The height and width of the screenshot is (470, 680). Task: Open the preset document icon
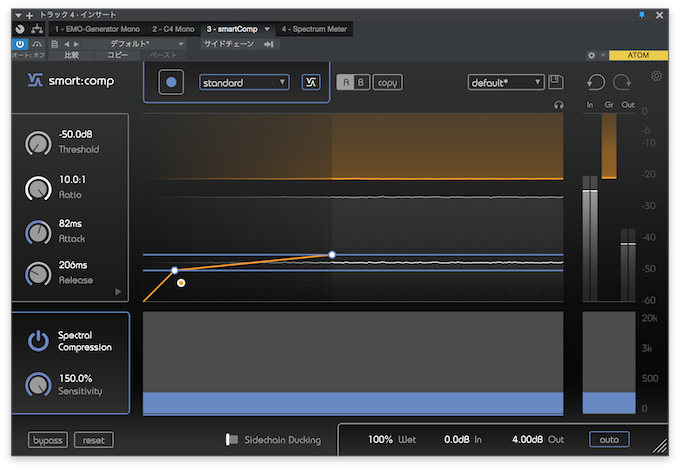pyautogui.click(x=55, y=44)
